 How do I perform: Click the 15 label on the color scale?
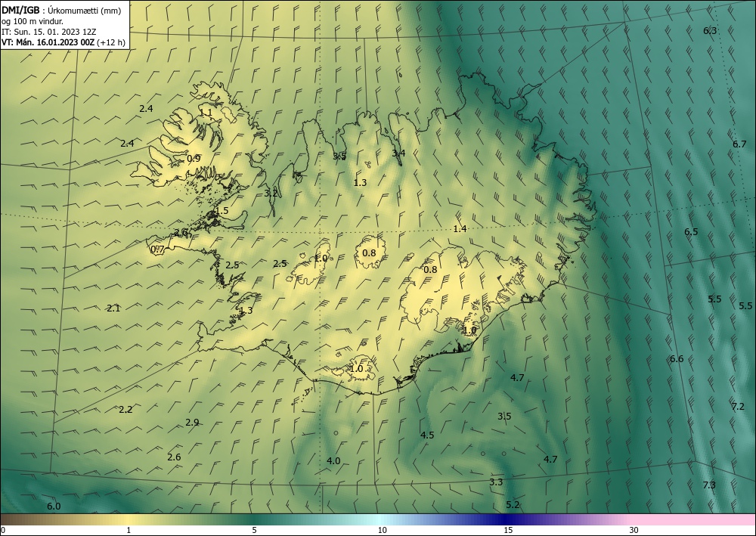tap(508, 531)
